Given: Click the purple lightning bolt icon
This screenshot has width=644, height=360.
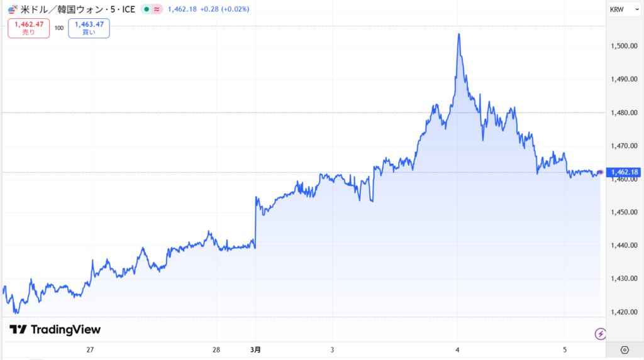Looking at the screenshot, I should click(x=600, y=334).
